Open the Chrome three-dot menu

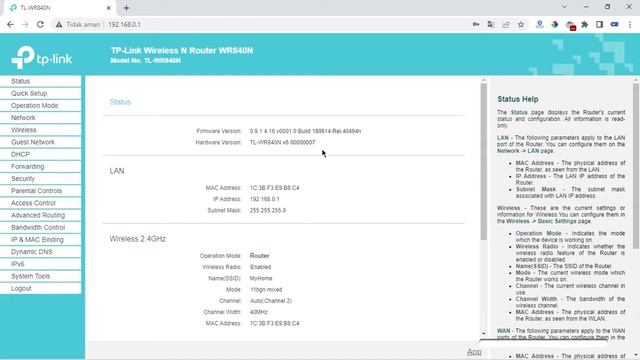(630, 24)
